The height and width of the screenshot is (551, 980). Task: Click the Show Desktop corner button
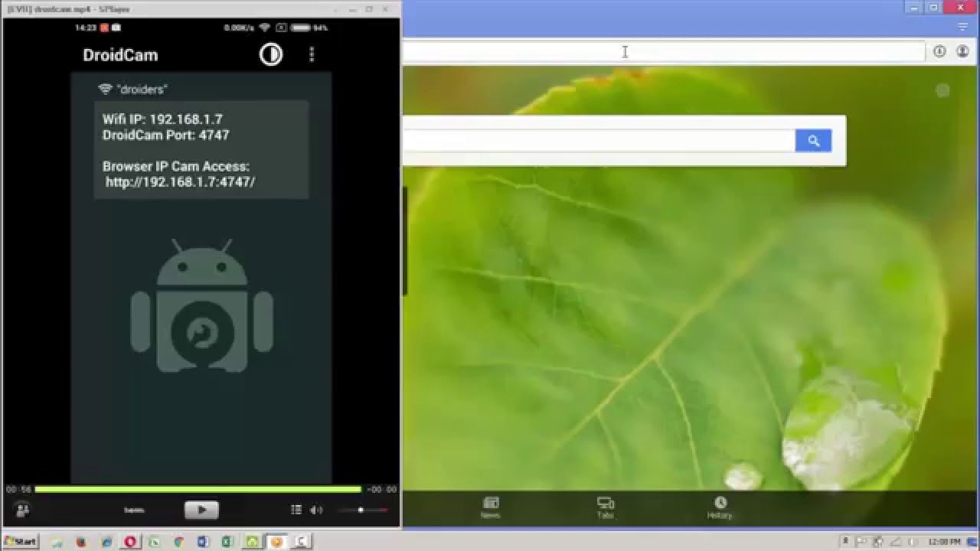coord(972,542)
